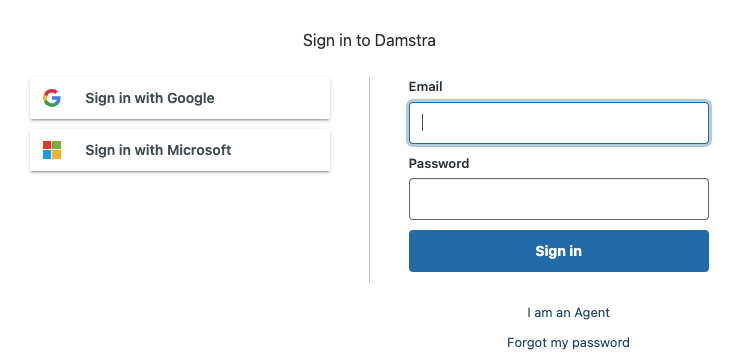
Task: Choose Sign in with Microsoft
Action: (180, 150)
